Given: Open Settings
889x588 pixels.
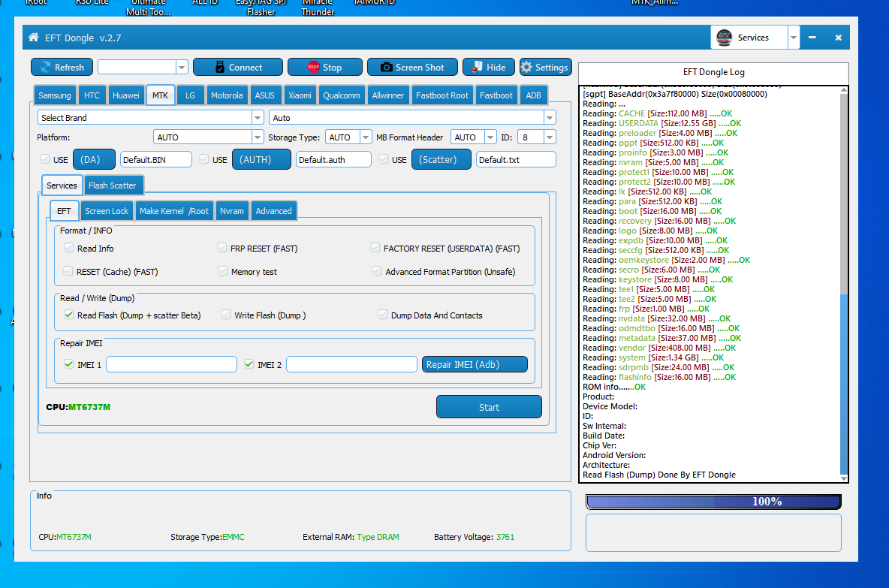Looking at the screenshot, I should (x=545, y=67).
